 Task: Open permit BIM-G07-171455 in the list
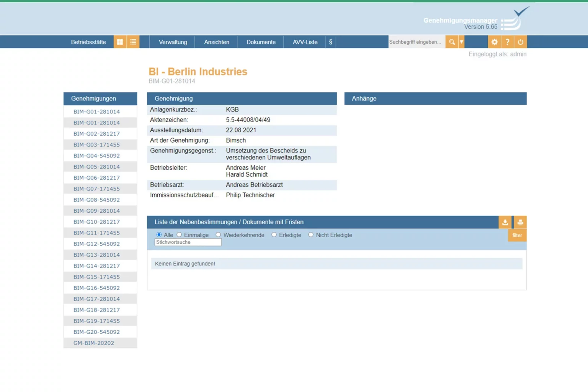point(96,189)
